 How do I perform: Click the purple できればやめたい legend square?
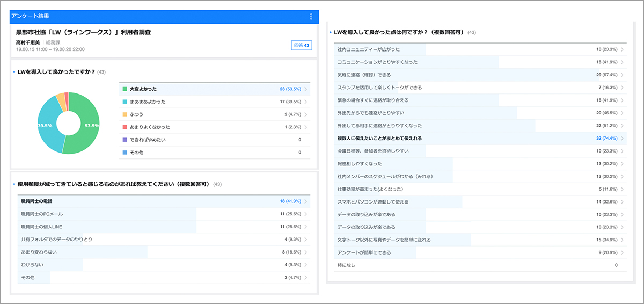pyautogui.click(x=125, y=140)
